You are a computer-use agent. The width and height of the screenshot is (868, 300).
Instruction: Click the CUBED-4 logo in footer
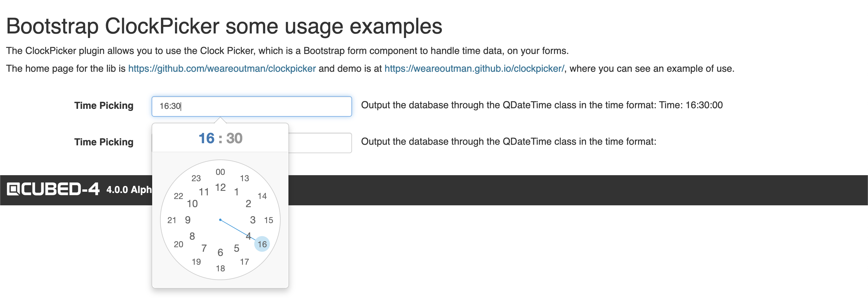pyautogui.click(x=53, y=189)
